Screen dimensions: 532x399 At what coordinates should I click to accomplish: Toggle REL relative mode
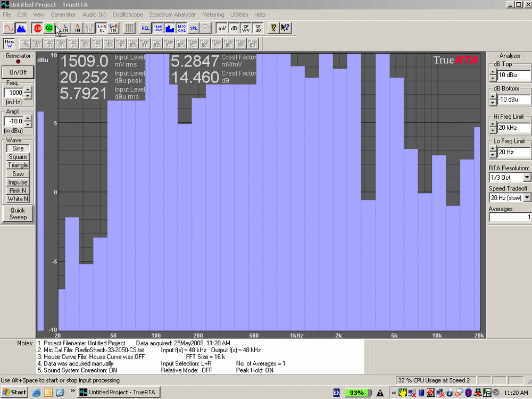pyautogui.click(x=146, y=28)
